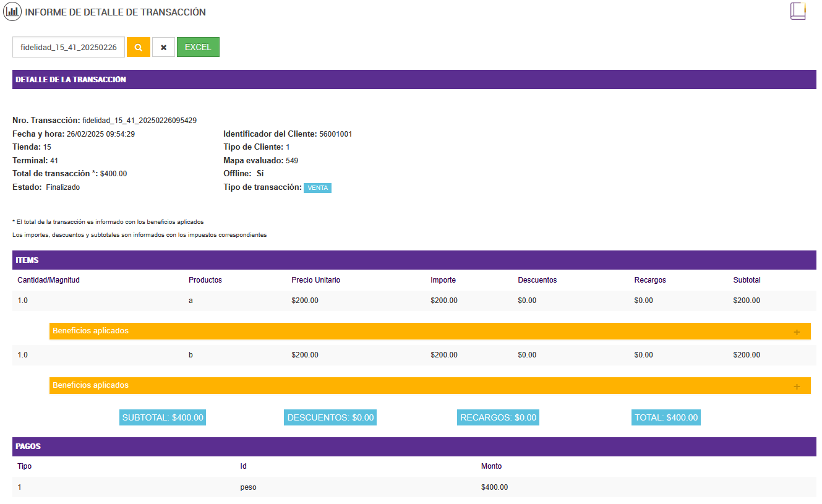This screenshot has width=822, height=504.
Task: Select the SUBTOTAL: $400.00 summary badge
Action: (163, 417)
